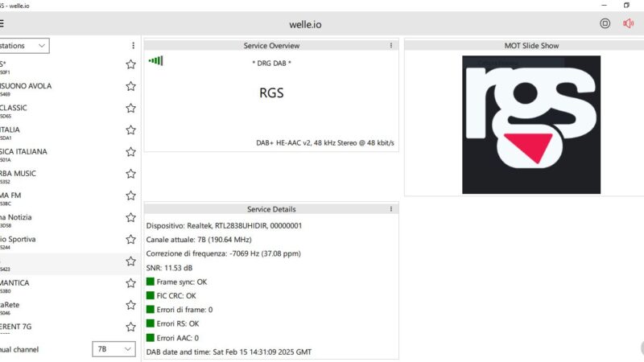Favorite the MANTICA station star
Viewport: 644px width, 362px height.
coord(130,283)
